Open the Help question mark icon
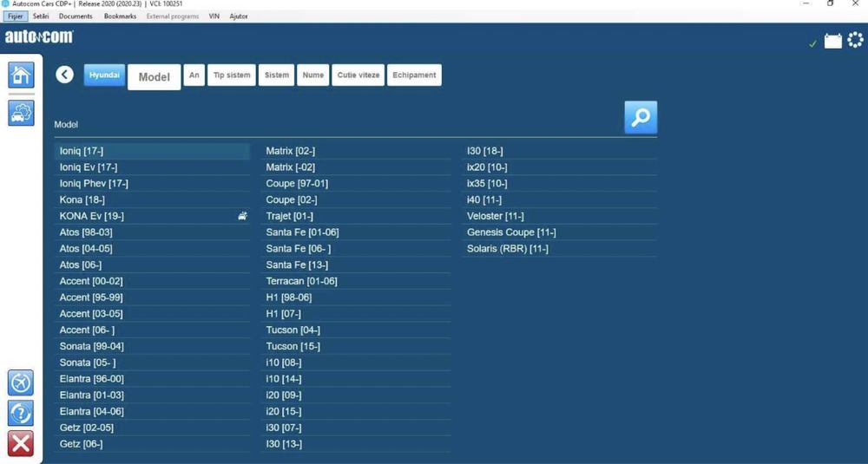 tap(21, 413)
